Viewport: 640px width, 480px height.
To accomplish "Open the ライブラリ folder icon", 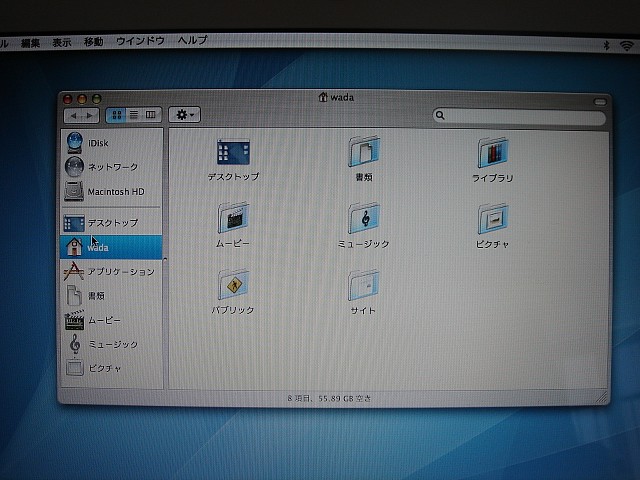I will tap(492, 154).
